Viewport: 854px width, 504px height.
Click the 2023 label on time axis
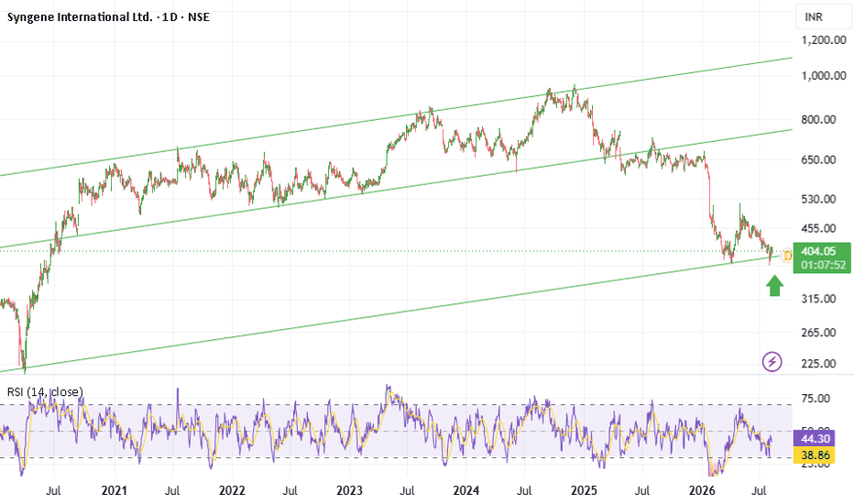[x=350, y=491]
